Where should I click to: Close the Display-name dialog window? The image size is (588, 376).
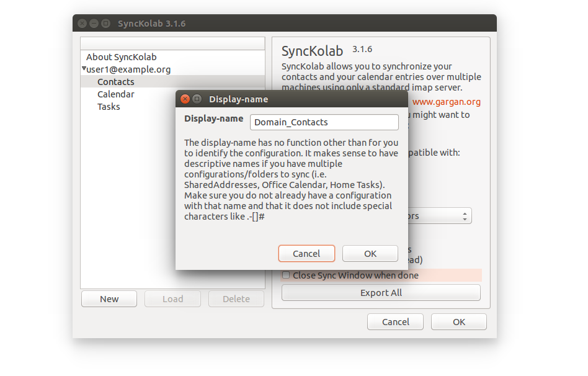tap(185, 99)
